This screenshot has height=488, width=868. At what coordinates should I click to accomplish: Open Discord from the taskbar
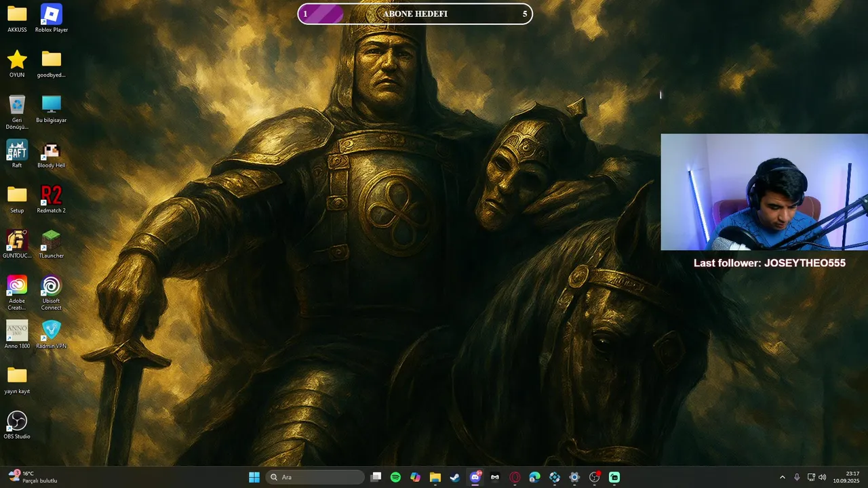[x=475, y=477]
